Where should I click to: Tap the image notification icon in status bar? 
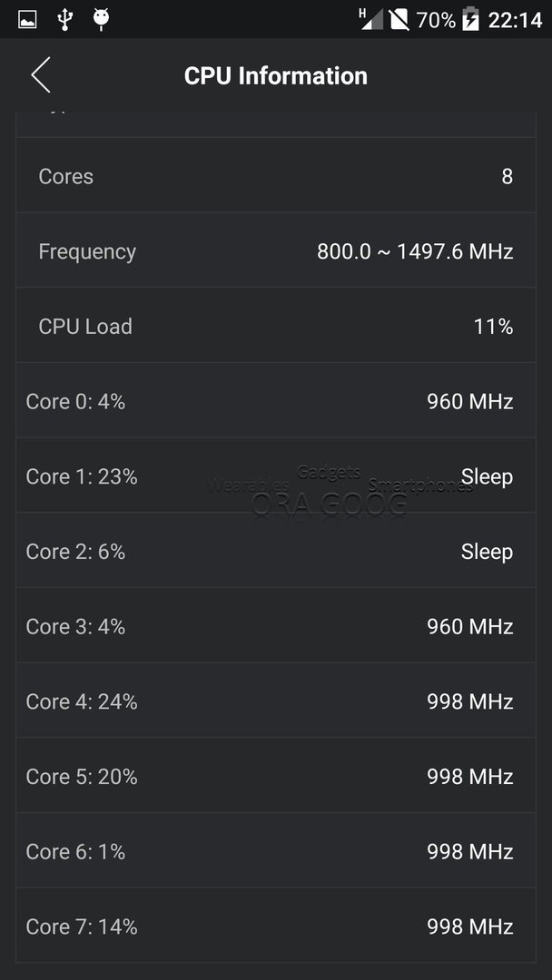coord(27,19)
